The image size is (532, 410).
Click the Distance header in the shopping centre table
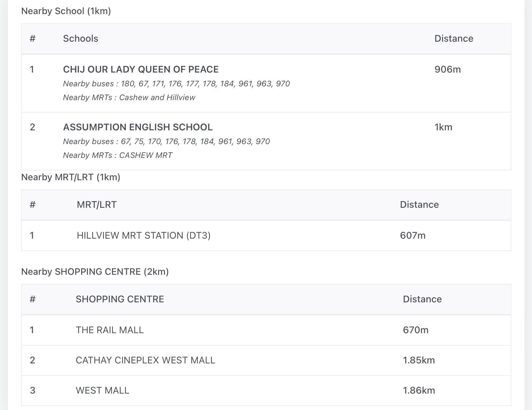click(422, 299)
